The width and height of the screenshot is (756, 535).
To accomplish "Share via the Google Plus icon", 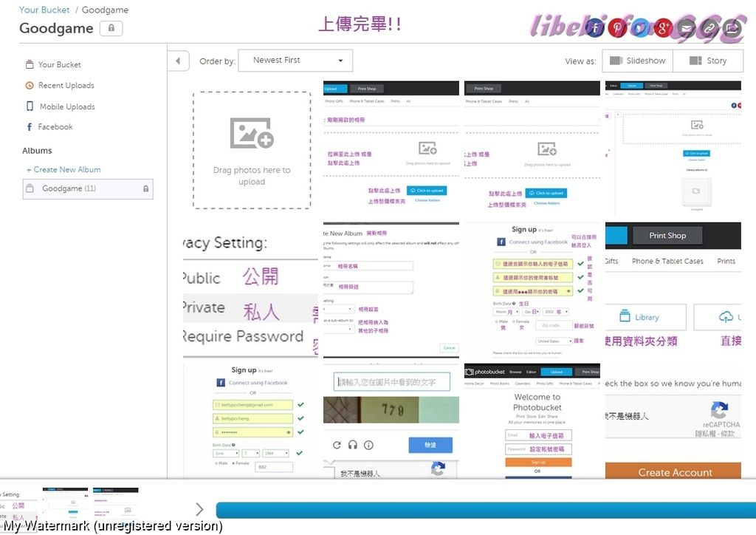I will 663,28.
